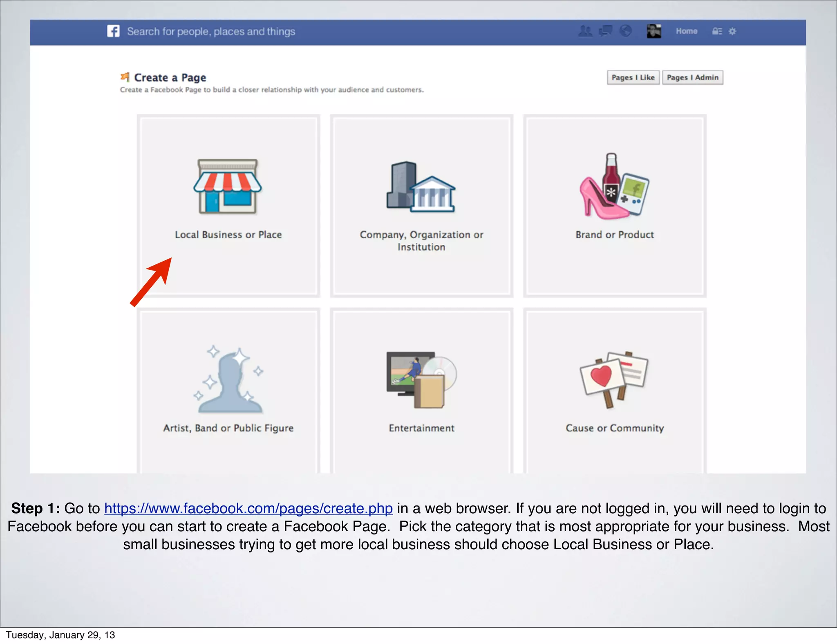Click the Local Business or Place label
837x644 pixels.
pyautogui.click(x=228, y=235)
